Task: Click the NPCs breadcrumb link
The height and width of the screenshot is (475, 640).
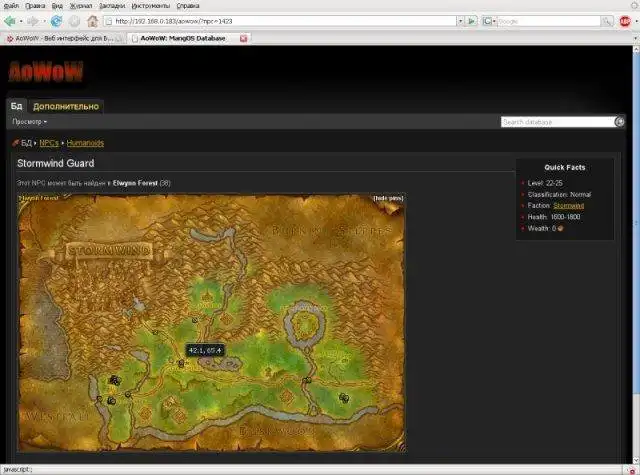Action: (49, 143)
